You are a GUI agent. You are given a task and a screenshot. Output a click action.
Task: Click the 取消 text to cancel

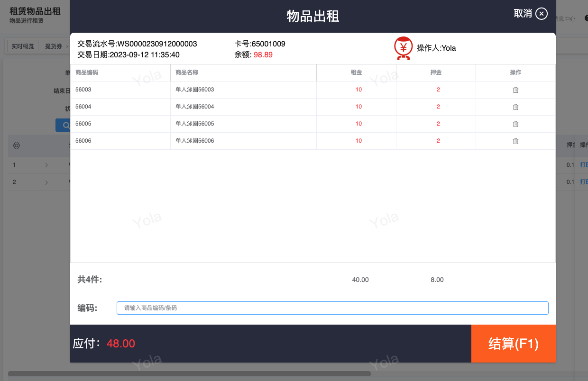(x=523, y=14)
